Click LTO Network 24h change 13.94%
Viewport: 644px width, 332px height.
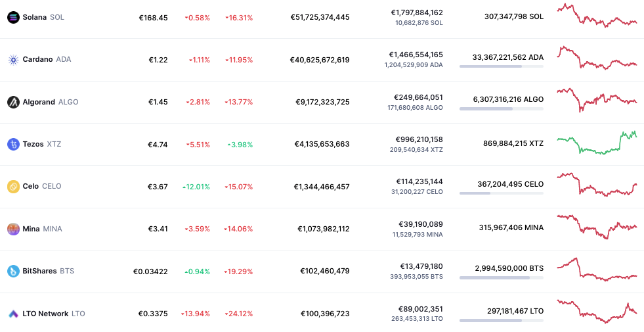pyautogui.click(x=196, y=314)
